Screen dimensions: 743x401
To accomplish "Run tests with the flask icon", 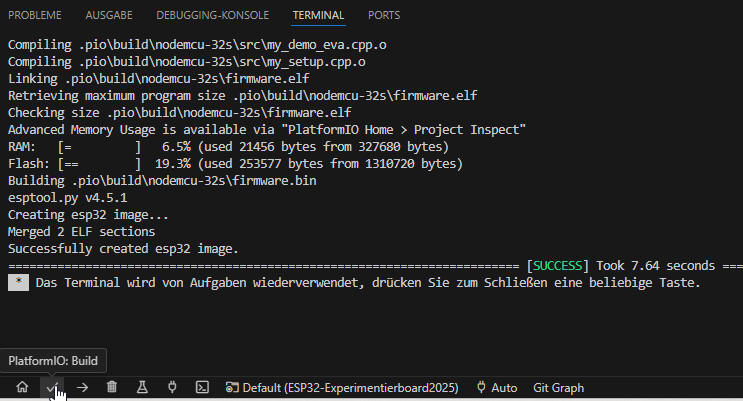I will (x=142, y=387).
